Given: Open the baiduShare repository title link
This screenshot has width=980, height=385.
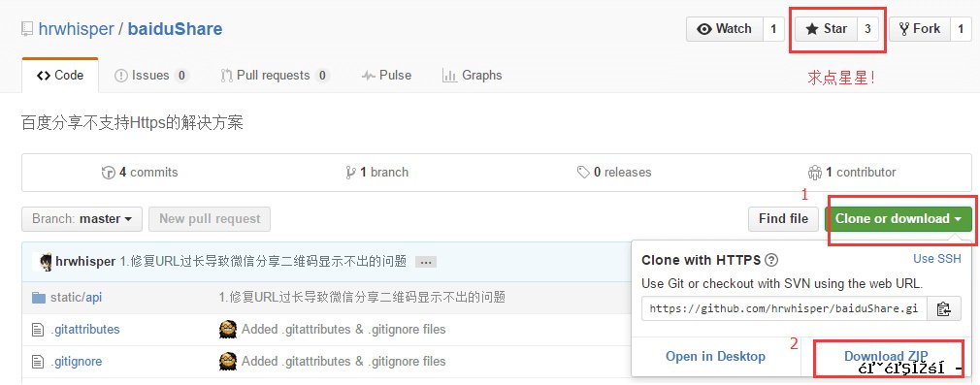Looking at the screenshot, I should coord(175,29).
